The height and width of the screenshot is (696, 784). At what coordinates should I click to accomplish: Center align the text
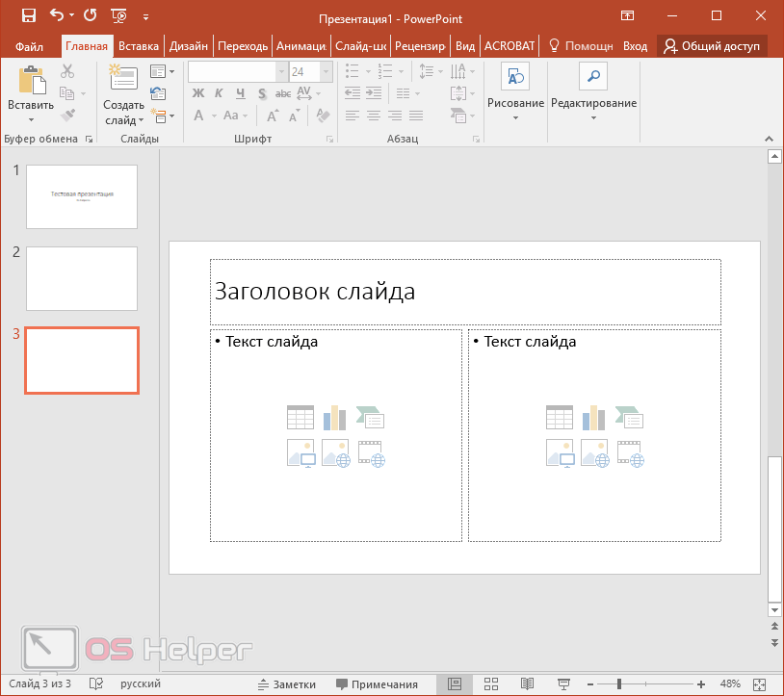point(374,116)
